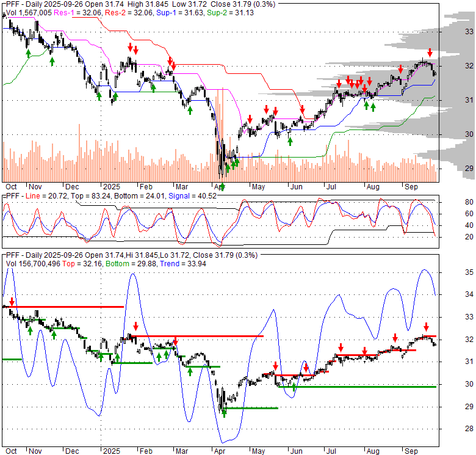Click 'Jul' on the top chart time axis
Image resolution: width=476 pixels, height=455 pixels.
click(x=331, y=187)
